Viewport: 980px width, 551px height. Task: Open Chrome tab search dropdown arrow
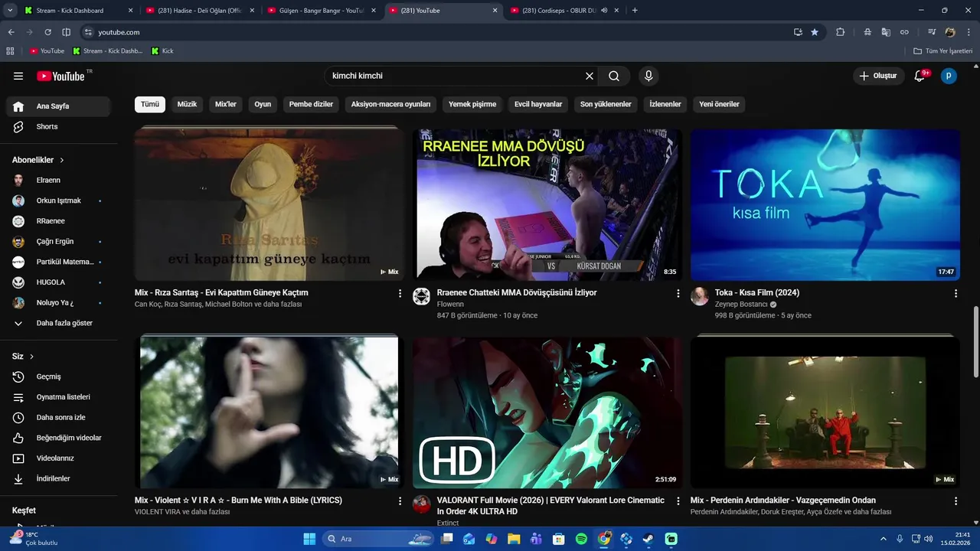pos(10,10)
